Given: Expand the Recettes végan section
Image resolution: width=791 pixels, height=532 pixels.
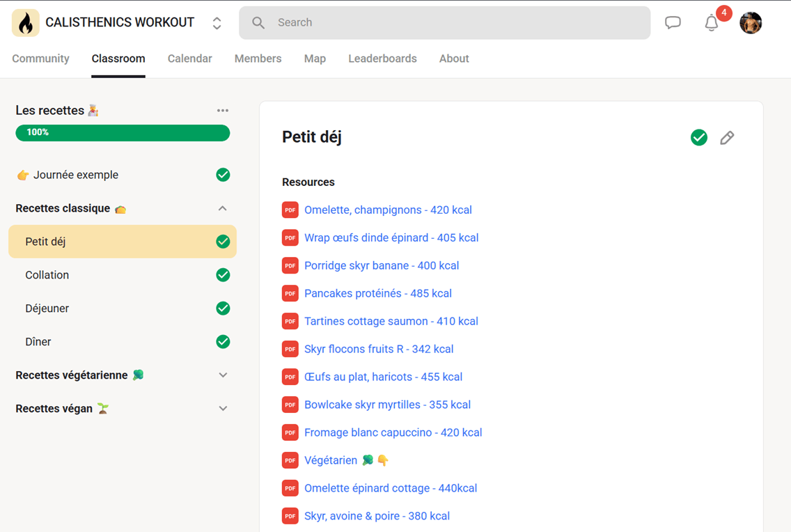Looking at the screenshot, I should pos(223,409).
